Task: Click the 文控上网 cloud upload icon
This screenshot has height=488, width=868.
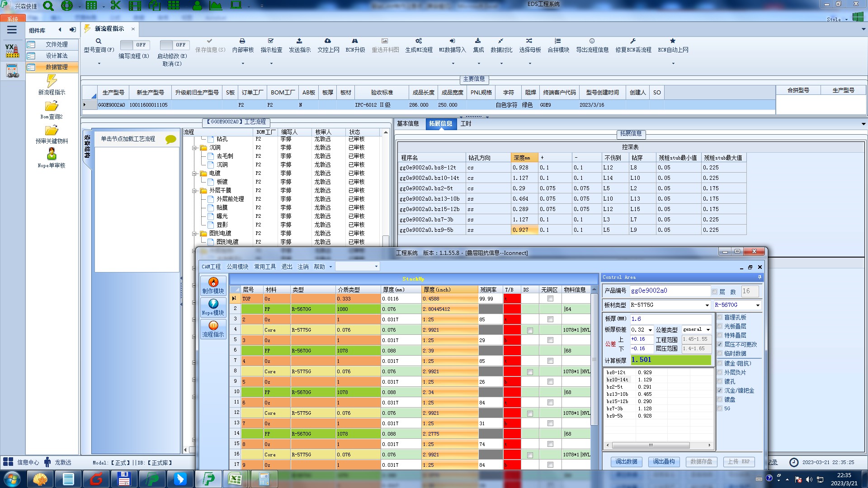Action: click(x=328, y=41)
